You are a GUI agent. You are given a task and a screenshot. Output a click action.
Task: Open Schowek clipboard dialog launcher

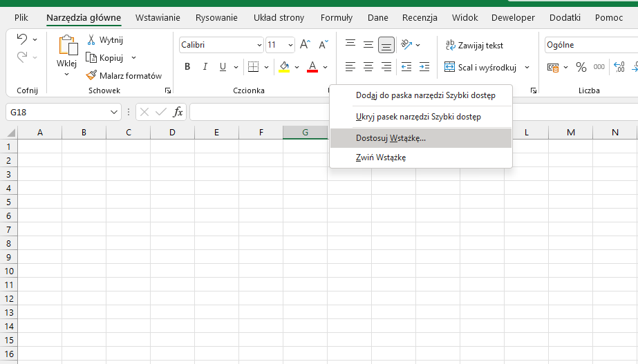tap(168, 90)
